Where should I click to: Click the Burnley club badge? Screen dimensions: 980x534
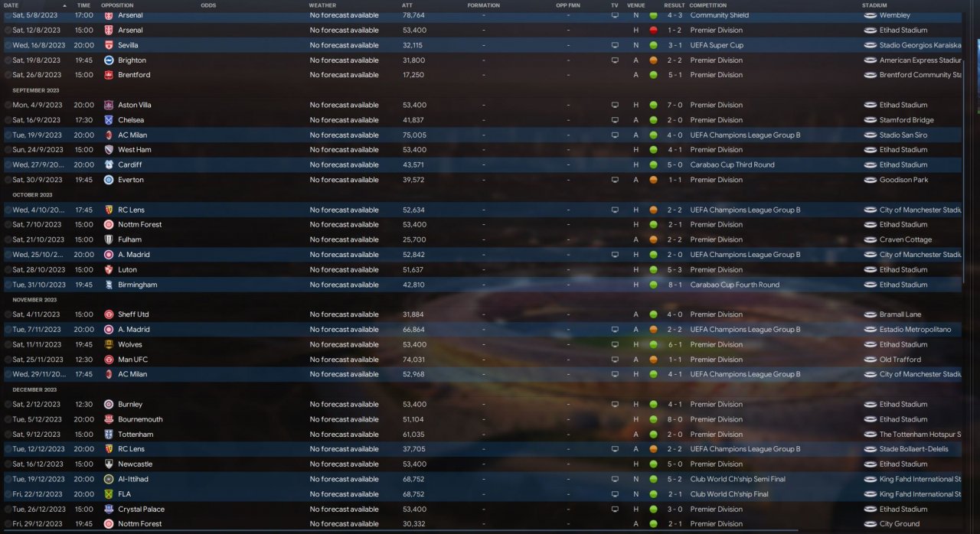point(109,404)
